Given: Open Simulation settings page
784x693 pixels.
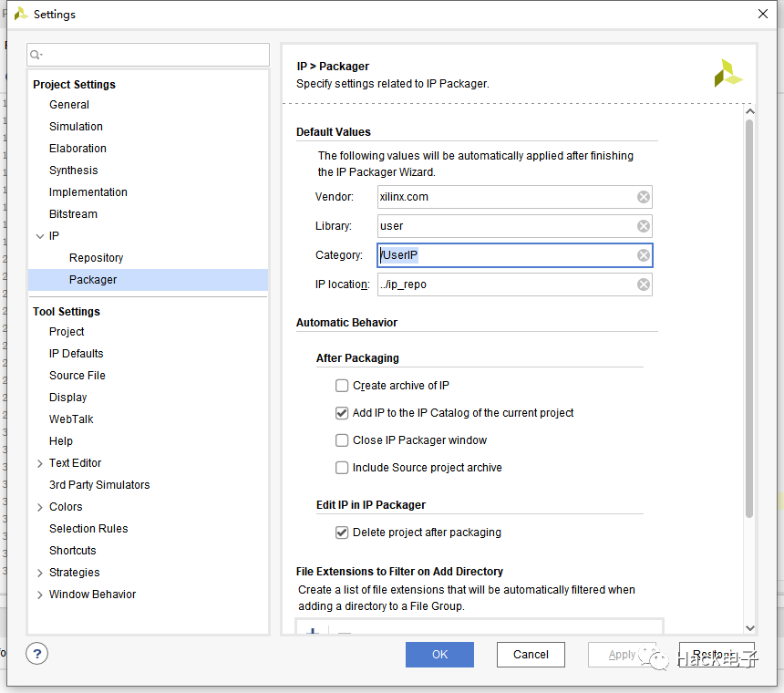Looking at the screenshot, I should click(x=76, y=127).
